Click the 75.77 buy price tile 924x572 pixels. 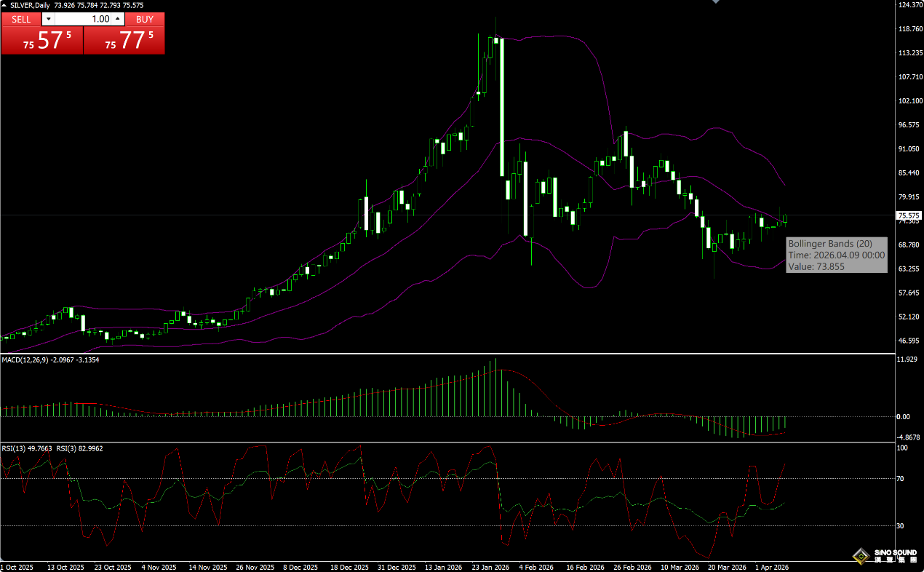tap(124, 41)
